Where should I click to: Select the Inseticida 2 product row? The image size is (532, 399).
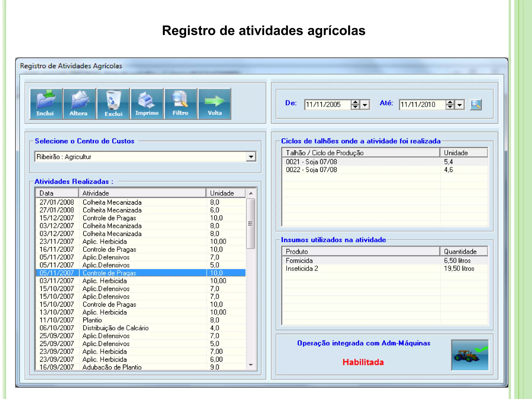click(385, 268)
